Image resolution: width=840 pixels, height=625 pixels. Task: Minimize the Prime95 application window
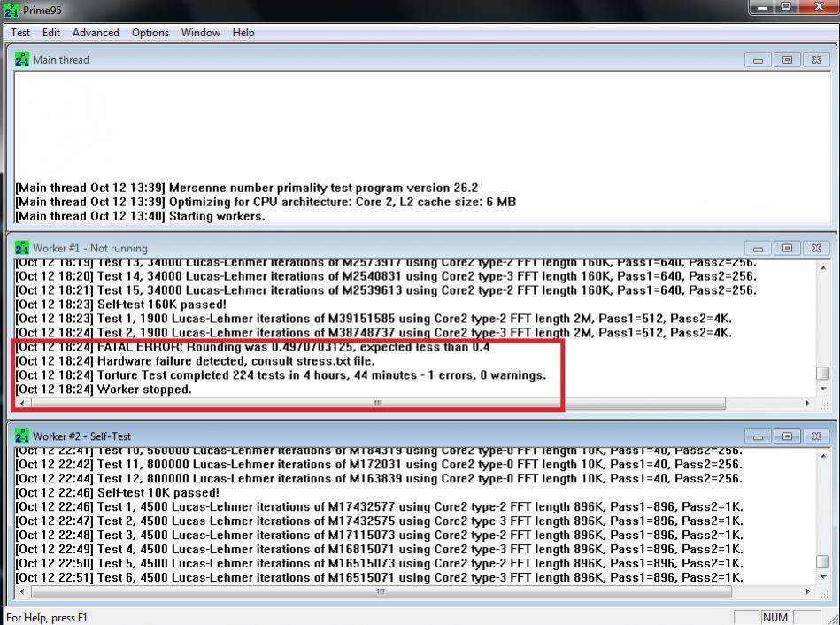tap(762, 7)
